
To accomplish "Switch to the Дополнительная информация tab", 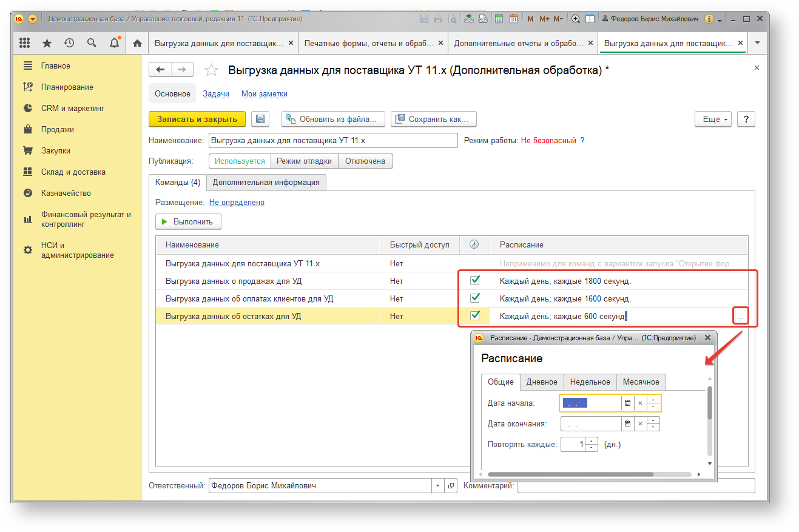I will pos(266,182).
